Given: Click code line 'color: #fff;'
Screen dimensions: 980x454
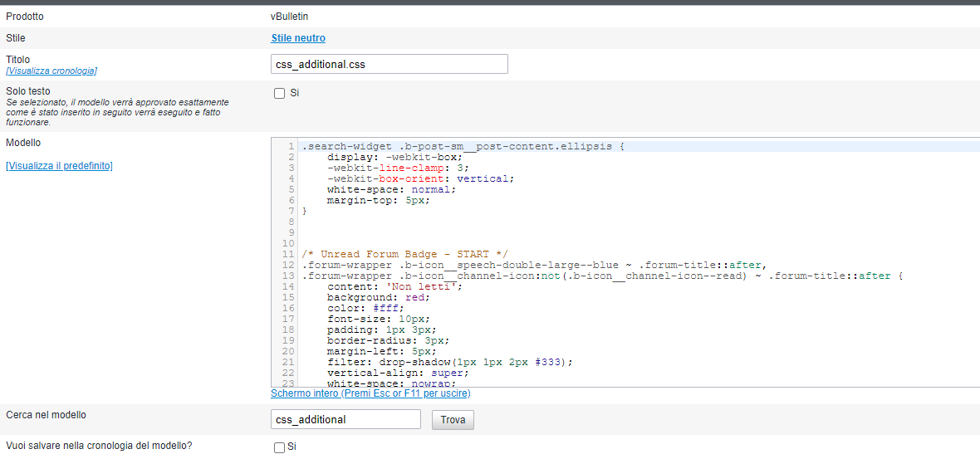Looking at the screenshot, I should (x=365, y=308).
